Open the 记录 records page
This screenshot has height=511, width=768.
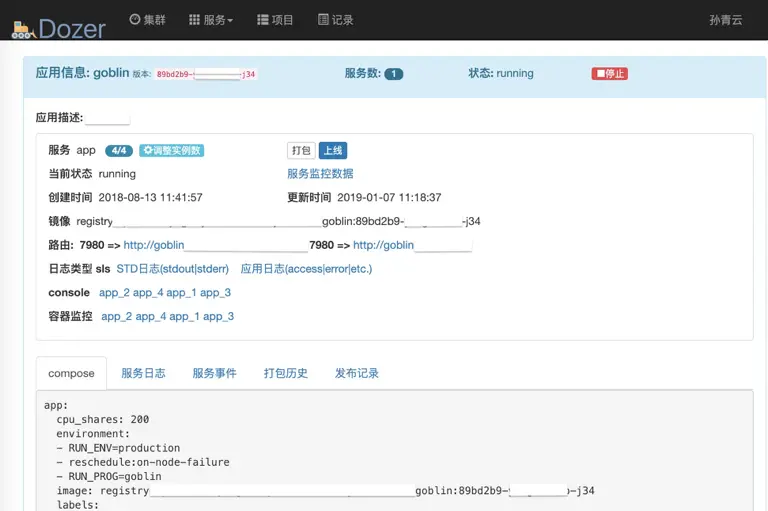[x=336, y=20]
